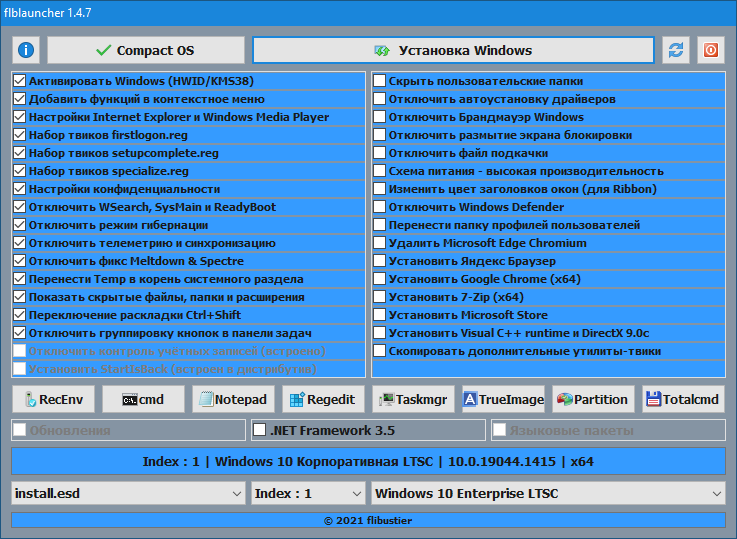Check Установить Microsoft Store
The width and height of the screenshot is (737, 539).
(379, 315)
